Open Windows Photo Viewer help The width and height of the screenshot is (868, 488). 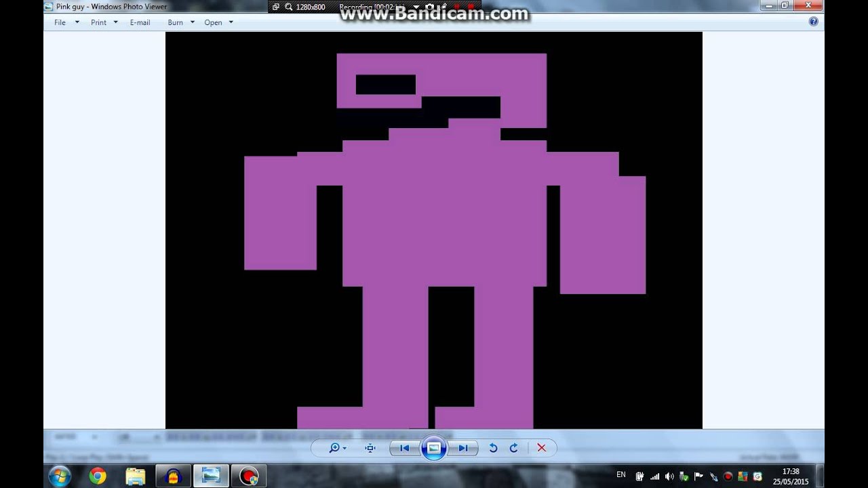pos(813,22)
